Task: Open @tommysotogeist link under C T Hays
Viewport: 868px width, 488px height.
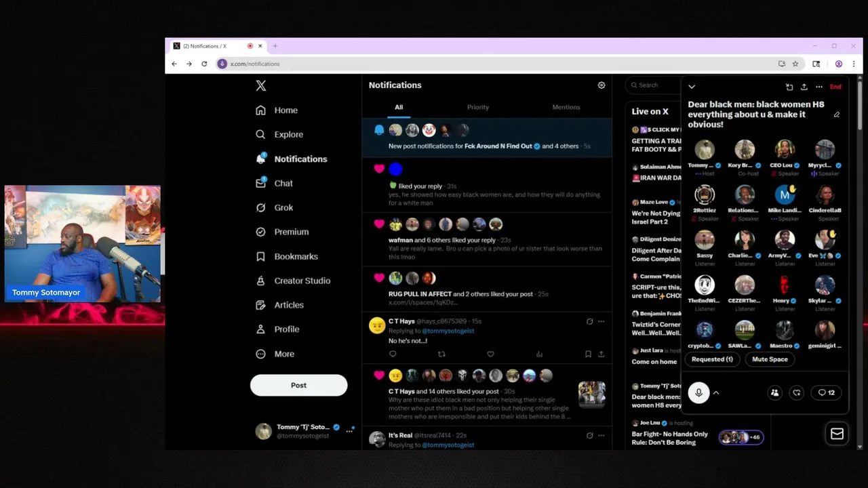Action: coord(448,331)
